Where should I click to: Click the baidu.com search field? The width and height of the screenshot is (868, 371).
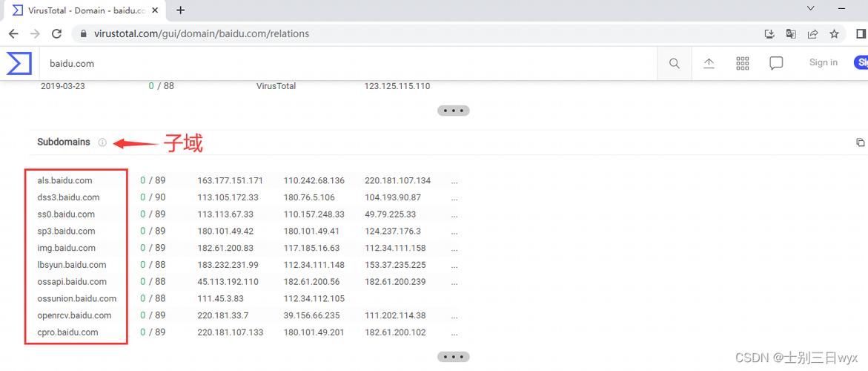(348, 63)
